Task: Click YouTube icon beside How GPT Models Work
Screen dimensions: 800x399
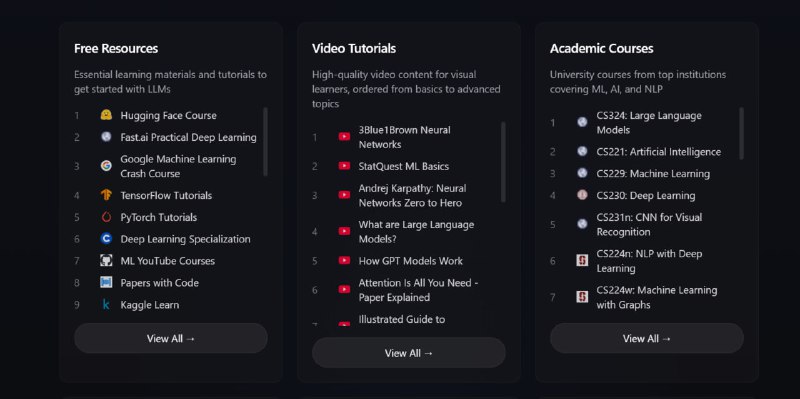Action: pos(344,261)
